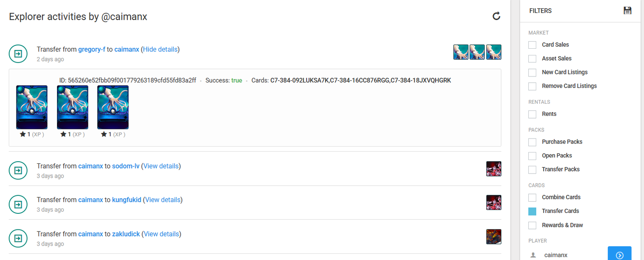Open the sodom-lv profile link
The image size is (644, 260).
click(x=126, y=166)
